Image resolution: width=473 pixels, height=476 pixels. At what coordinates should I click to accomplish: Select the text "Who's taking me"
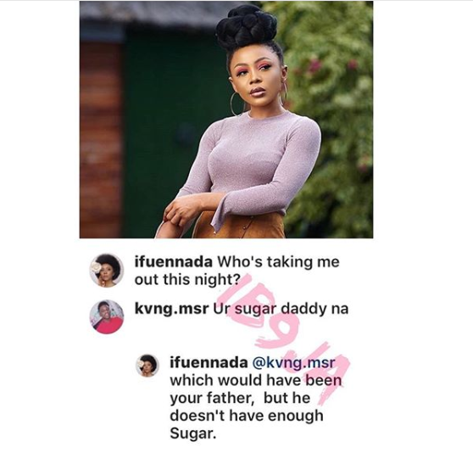(279, 261)
